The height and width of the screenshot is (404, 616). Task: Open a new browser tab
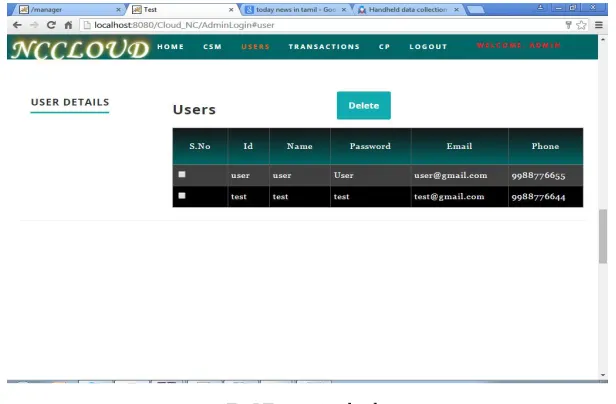tap(475, 10)
